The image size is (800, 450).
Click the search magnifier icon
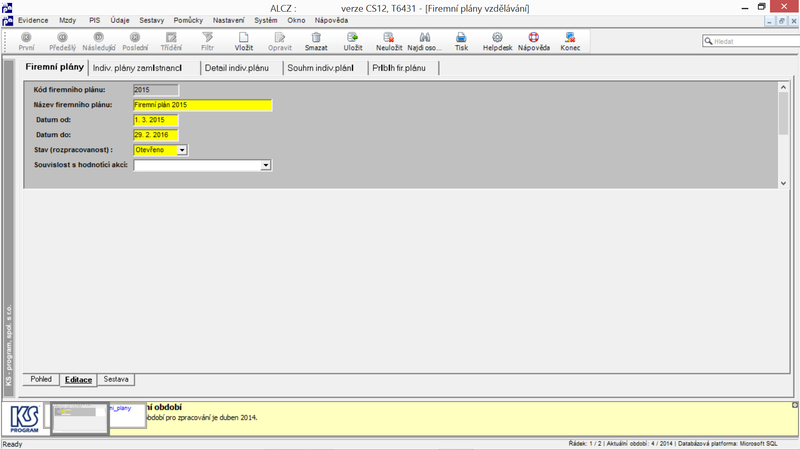(x=708, y=41)
